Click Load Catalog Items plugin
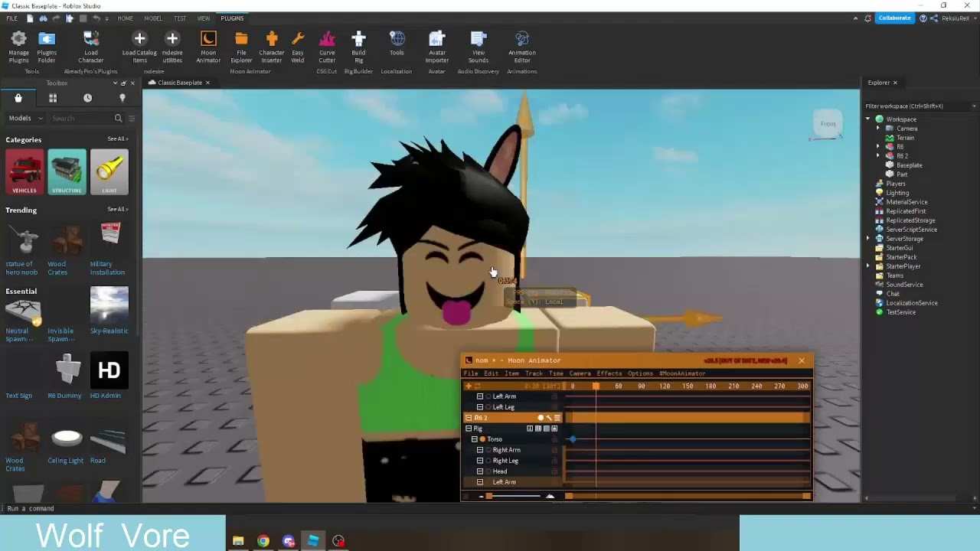Image resolution: width=980 pixels, height=551 pixels. (x=139, y=47)
